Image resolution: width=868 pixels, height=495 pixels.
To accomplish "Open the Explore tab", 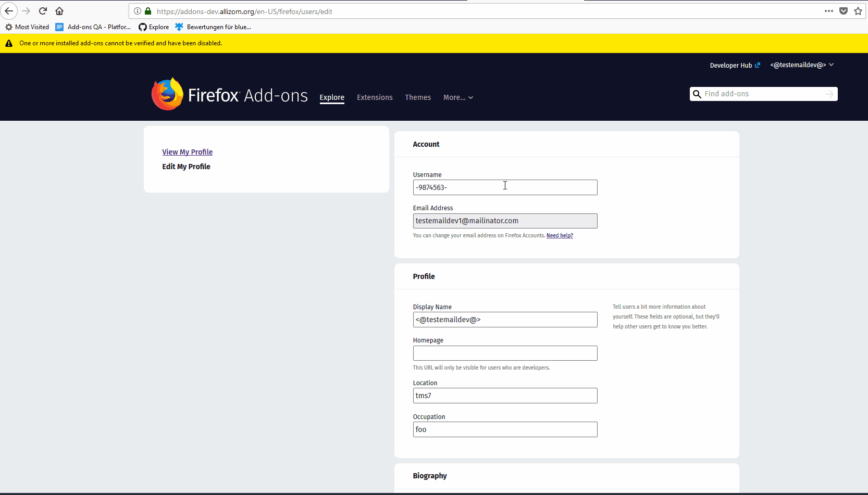I will click(x=332, y=97).
